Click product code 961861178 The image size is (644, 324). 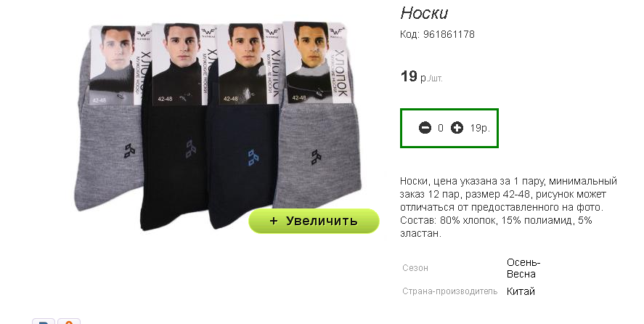(x=449, y=34)
